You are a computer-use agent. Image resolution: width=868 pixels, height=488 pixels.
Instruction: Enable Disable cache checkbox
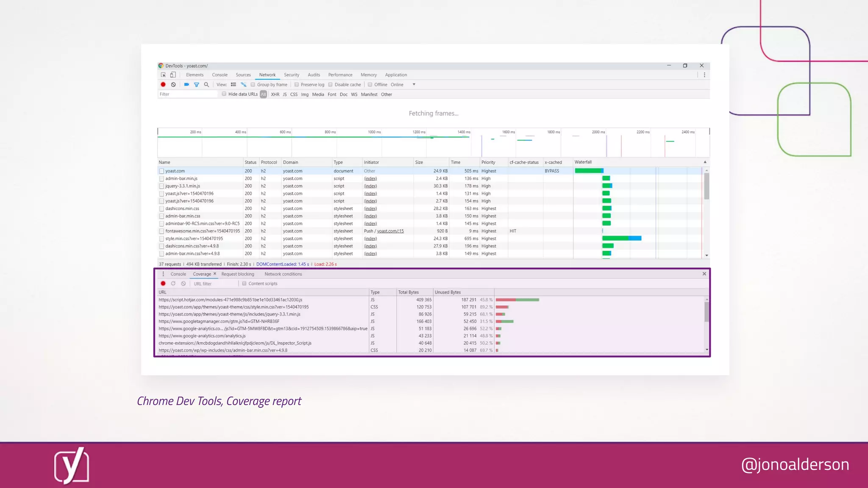pos(331,85)
